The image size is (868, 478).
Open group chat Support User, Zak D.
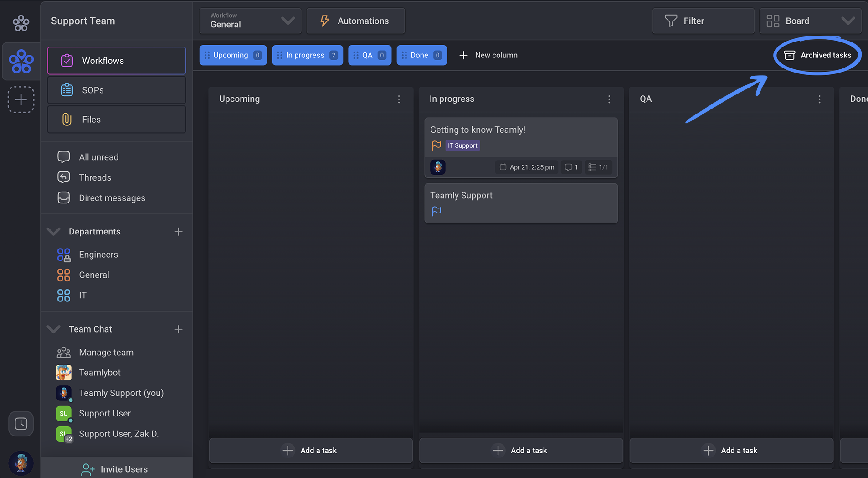[118, 434]
